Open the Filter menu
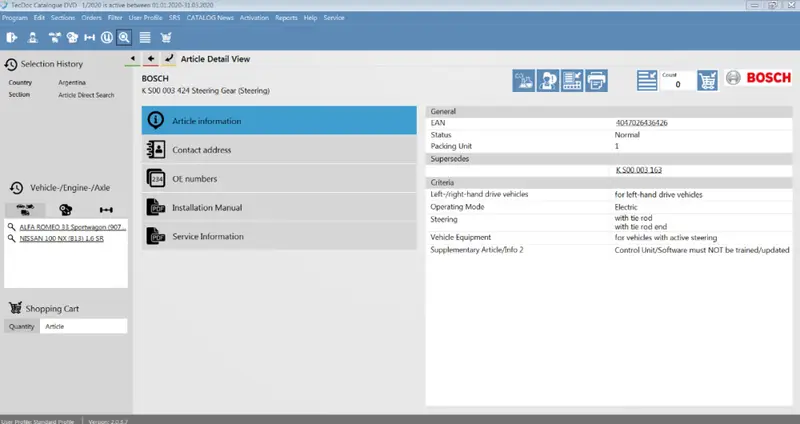This screenshot has width=800, height=424. pos(115,17)
